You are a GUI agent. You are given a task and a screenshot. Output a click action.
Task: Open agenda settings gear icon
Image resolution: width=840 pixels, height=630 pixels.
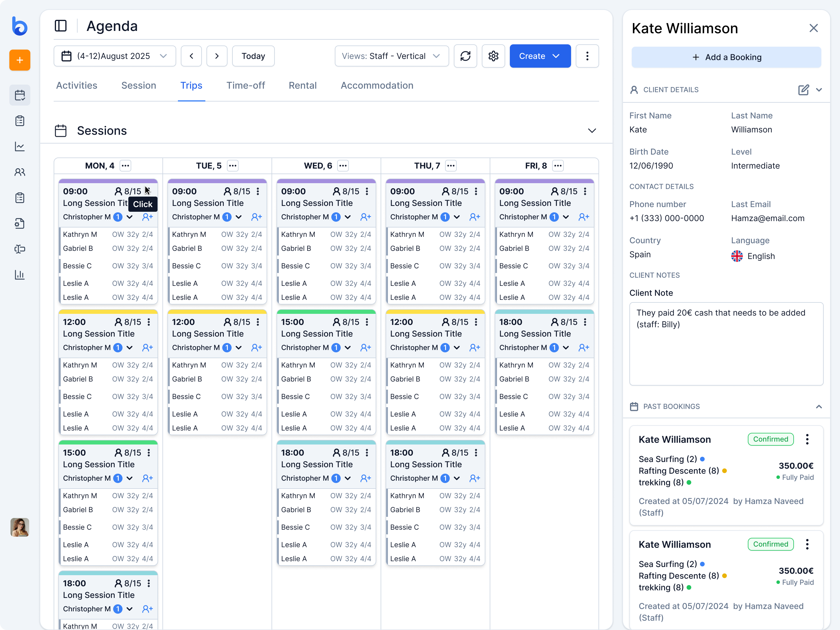[493, 56]
